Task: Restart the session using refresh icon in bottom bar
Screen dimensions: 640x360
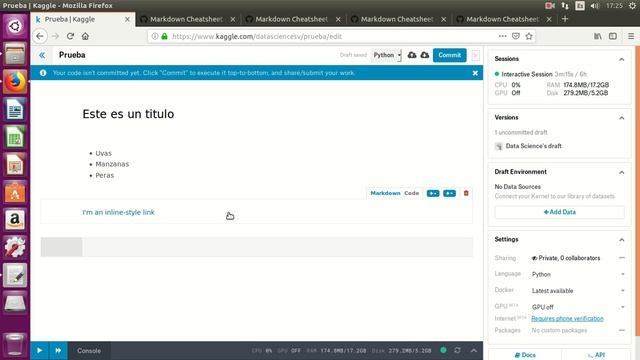Action: [x=458, y=350]
